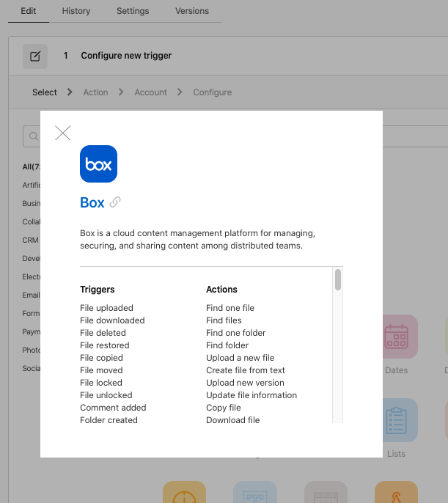Go to the Action step in breadcrumb
This screenshot has width=448, height=503.
95,92
